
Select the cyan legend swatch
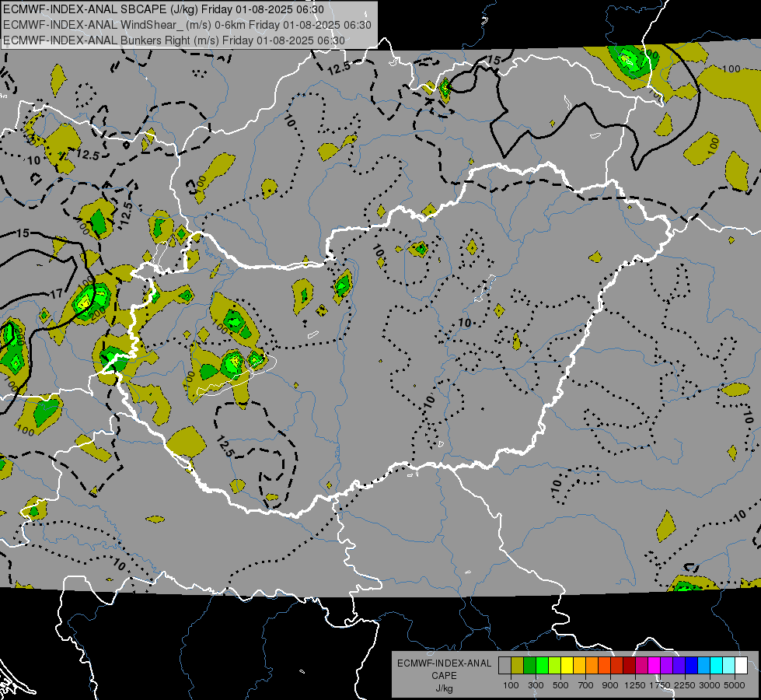point(717,665)
